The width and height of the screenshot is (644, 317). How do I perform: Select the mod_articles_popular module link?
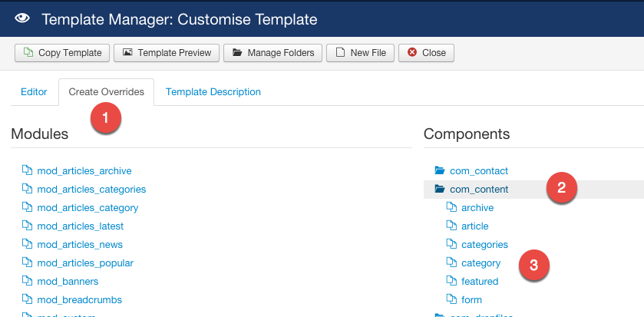point(85,263)
